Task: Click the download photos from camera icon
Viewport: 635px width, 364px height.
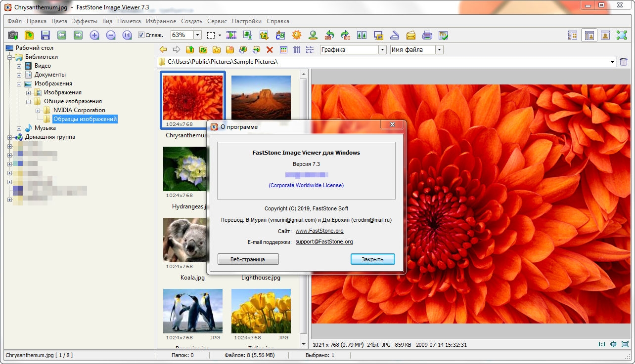Action: coord(13,35)
